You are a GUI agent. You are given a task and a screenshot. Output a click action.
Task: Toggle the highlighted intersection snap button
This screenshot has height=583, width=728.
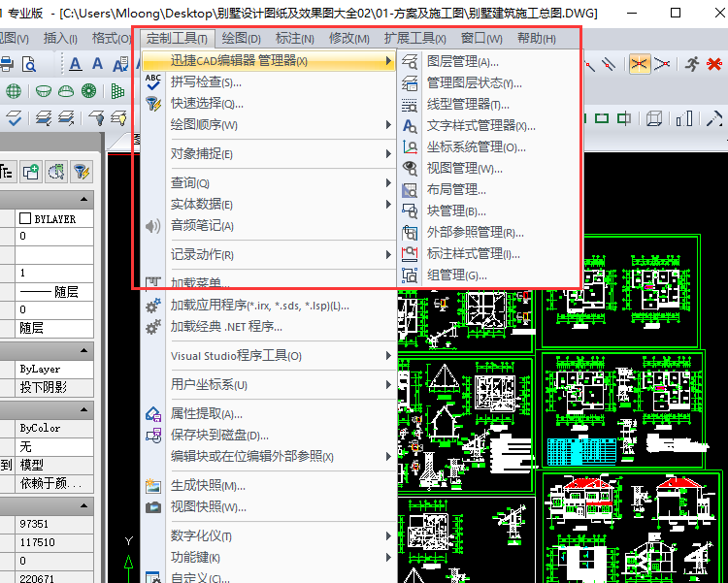[x=639, y=64]
